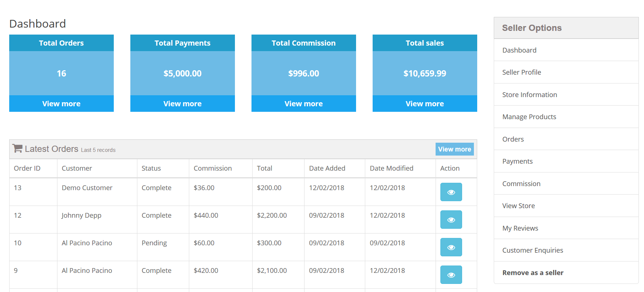Go to Store Information
This screenshot has height=292, width=644.
pos(566,95)
